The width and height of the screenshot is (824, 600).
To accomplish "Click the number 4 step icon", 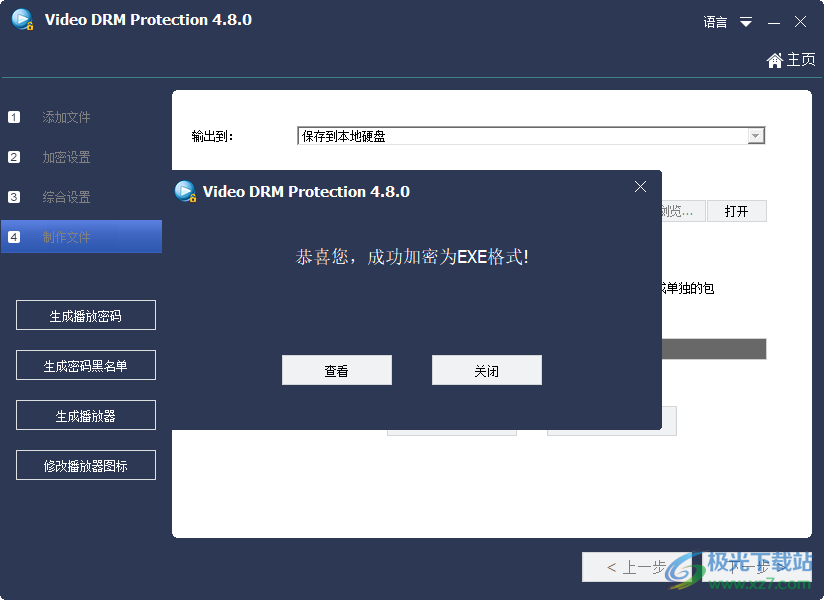I will click(14, 237).
